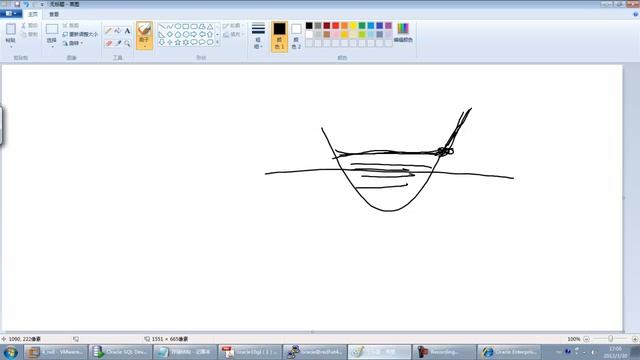
Task: Click the zoom in plus button
Action: (635, 339)
